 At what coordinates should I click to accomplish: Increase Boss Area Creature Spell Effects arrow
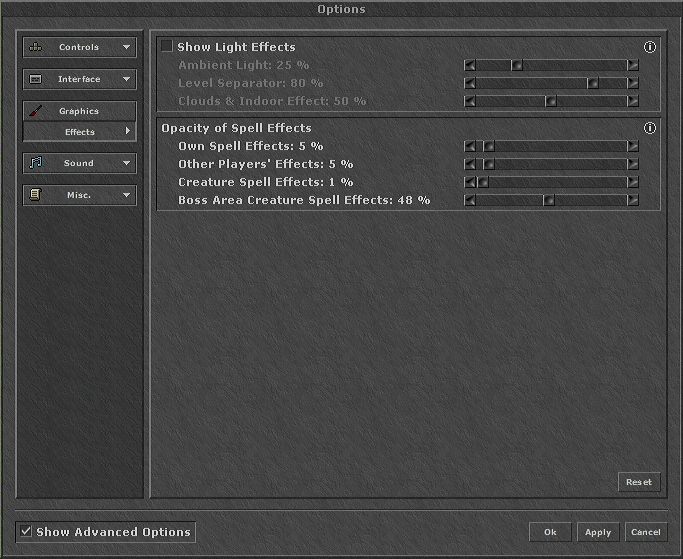coord(633,200)
